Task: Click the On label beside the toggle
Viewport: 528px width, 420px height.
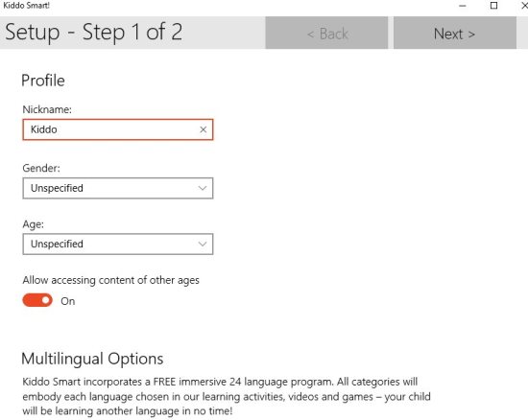Action: pos(68,301)
